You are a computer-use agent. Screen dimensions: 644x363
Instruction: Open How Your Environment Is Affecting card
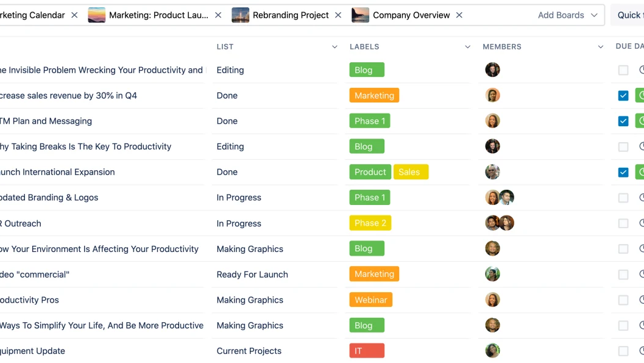tap(99, 249)
